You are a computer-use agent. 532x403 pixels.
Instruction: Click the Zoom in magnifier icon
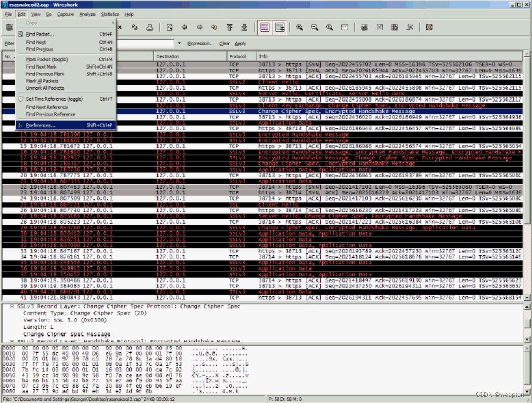tap(300, 27)
